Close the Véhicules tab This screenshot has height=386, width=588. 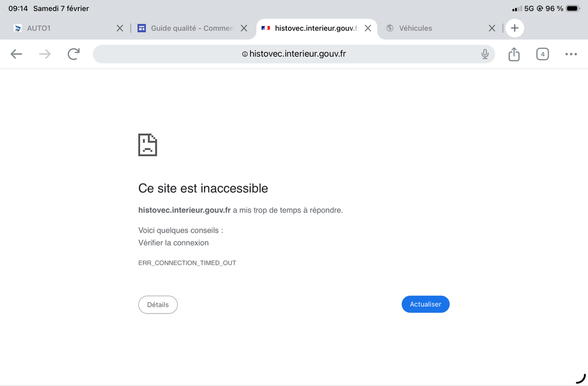click(x=492, y=28)
